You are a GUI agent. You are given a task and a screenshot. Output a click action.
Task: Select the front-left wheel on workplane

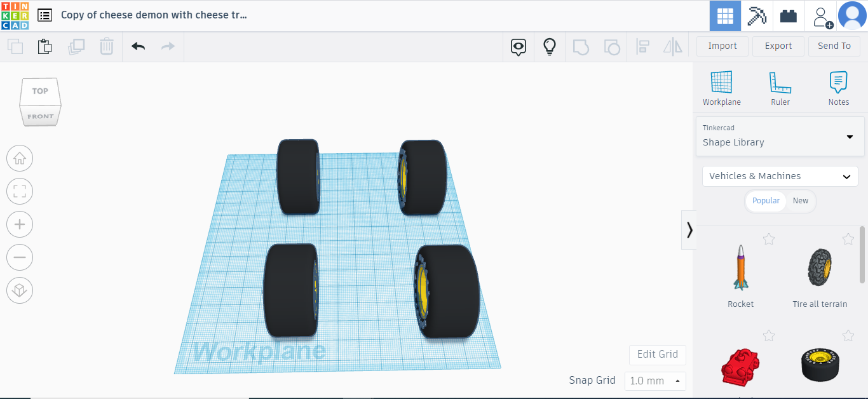pyautogui.click(x=290, y=290)
